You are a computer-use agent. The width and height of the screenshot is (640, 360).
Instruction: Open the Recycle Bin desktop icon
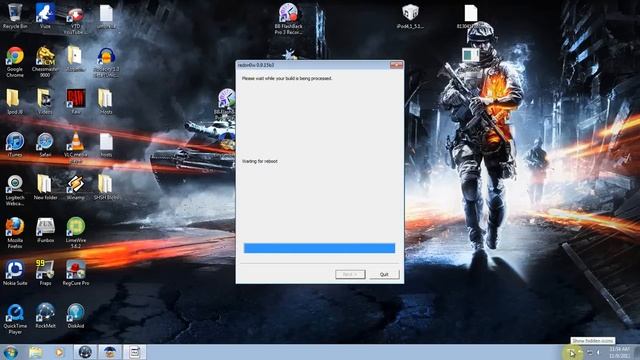[x=15, y=16]
